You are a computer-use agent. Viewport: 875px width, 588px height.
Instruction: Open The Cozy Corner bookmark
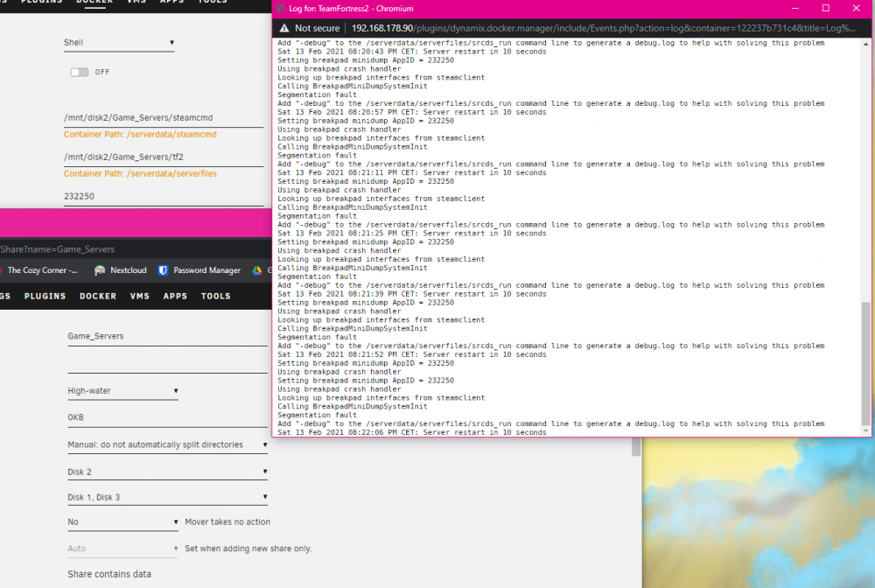click(38, 270)
